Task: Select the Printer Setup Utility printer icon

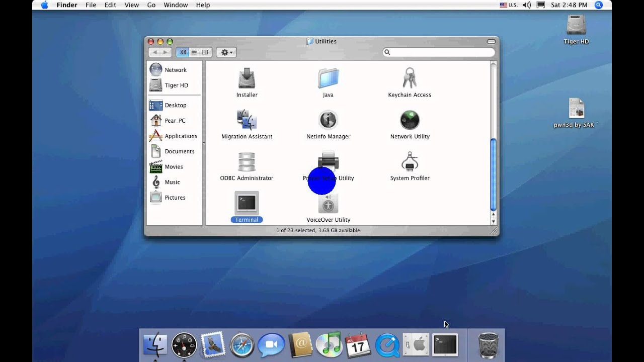Action: click(328, 160)
